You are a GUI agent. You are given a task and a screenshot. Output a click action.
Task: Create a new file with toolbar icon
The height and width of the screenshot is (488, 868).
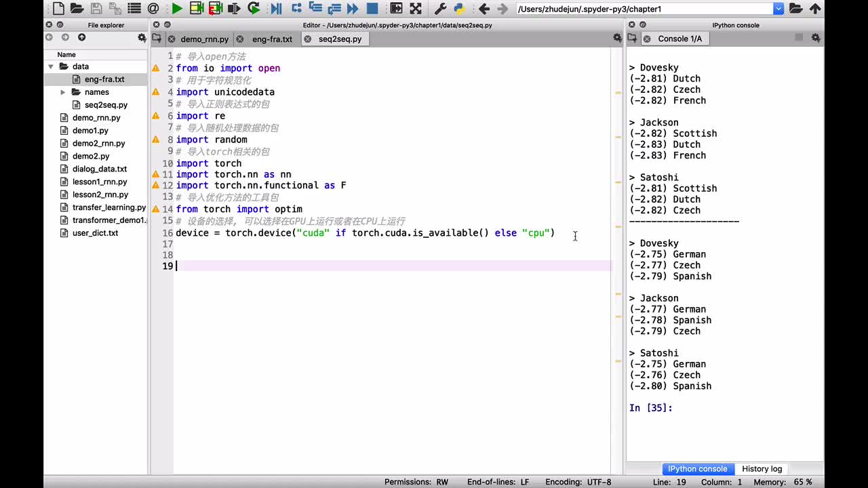pyautogui.click(x=58, y=9)
